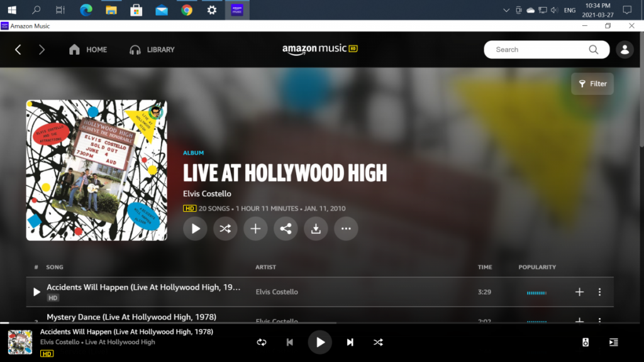
Task: Open Task View on the taskbar
Action: tap(60, 10)
